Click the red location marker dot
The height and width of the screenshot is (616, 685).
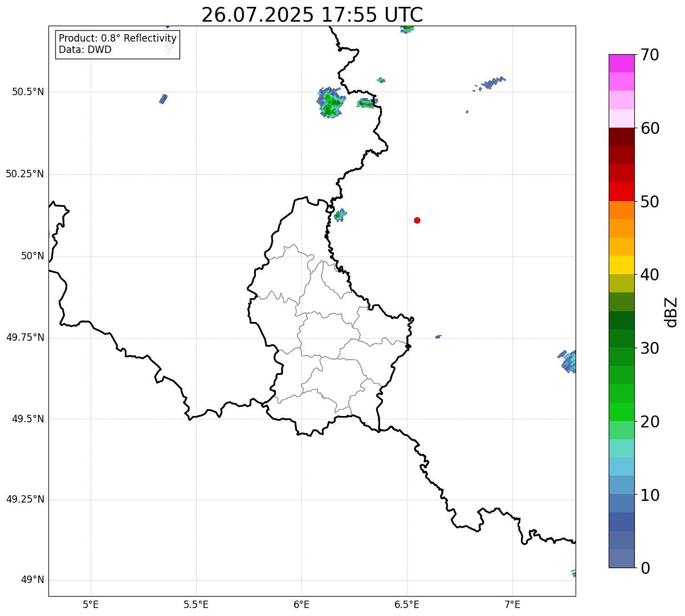(x=417, y=220)
